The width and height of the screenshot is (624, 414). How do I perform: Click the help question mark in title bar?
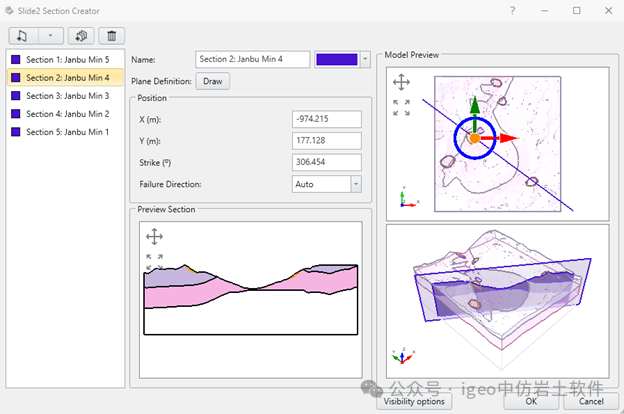tap(513, 11)
